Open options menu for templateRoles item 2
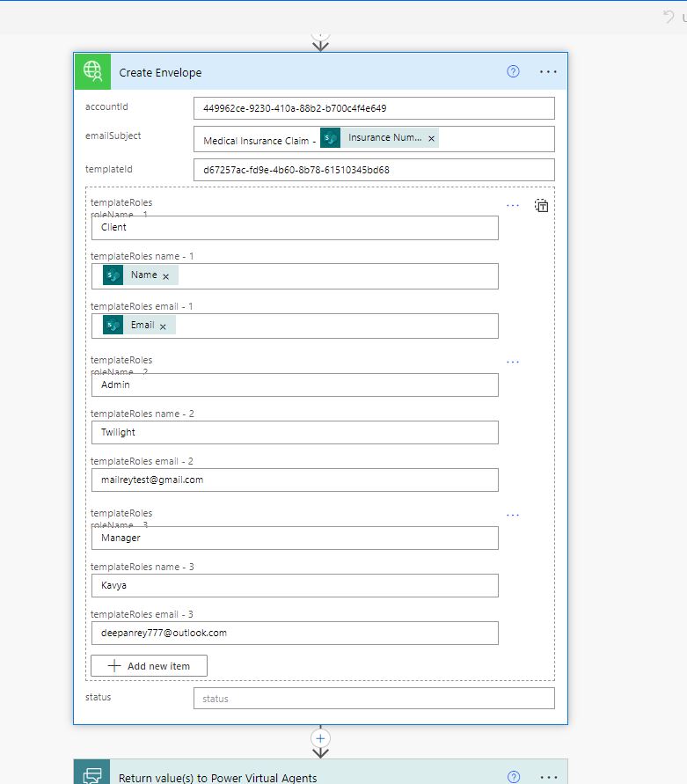The image size is (687, 784). click(513, 362)
